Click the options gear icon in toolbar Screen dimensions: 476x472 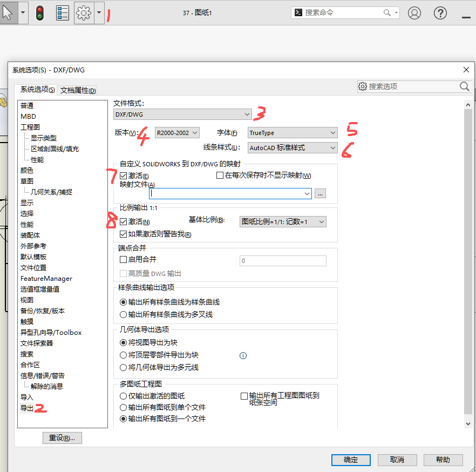pyautogui.click(x=84, y=13)
